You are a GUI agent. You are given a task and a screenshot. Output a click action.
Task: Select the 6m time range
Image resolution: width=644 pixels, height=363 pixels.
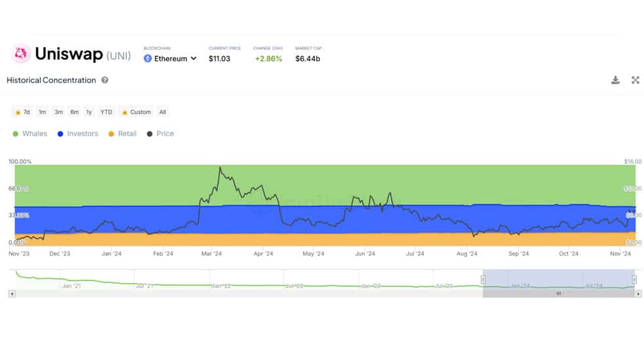coord(75,112)
